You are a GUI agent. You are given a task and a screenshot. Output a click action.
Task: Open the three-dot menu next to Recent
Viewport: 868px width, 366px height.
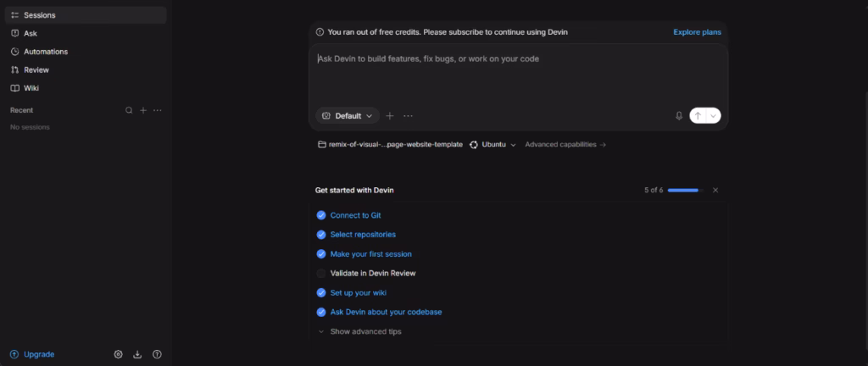(158, 110)
